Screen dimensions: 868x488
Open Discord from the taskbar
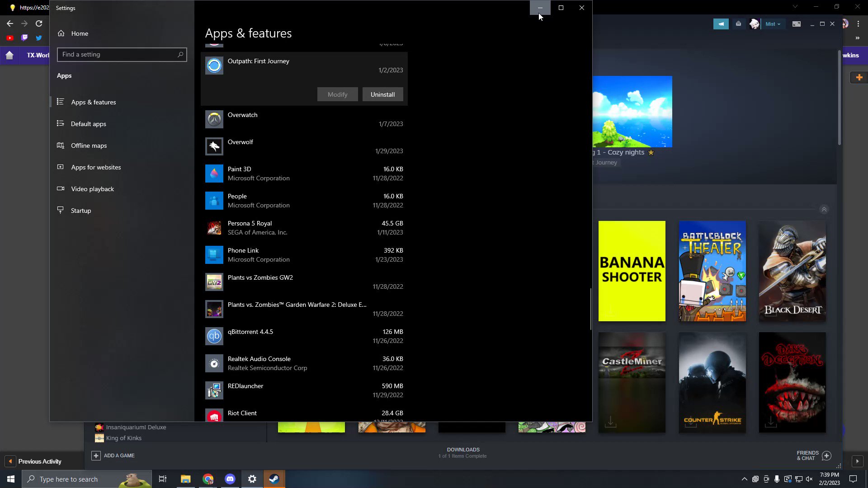click(230, 479)
